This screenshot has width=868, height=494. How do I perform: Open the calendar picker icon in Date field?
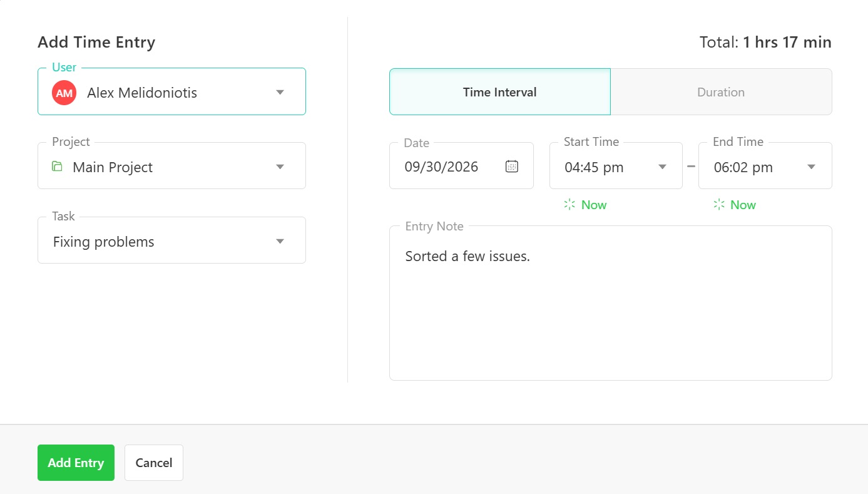coord(512,167)
